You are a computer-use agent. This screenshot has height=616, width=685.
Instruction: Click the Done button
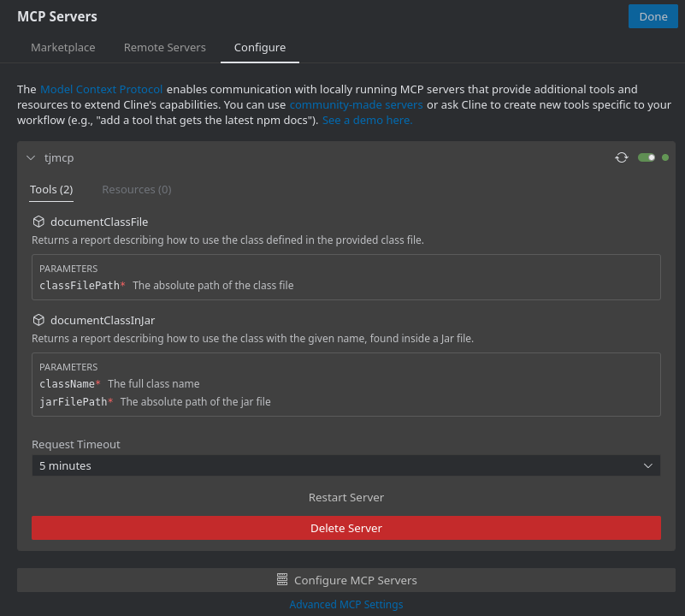pyautogui.click(x=653, y=16)
